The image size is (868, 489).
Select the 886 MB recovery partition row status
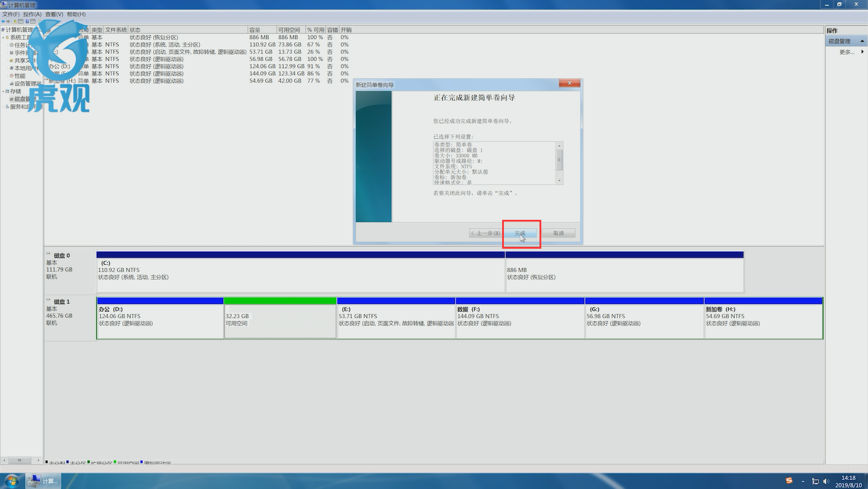[x=154, y=37]
